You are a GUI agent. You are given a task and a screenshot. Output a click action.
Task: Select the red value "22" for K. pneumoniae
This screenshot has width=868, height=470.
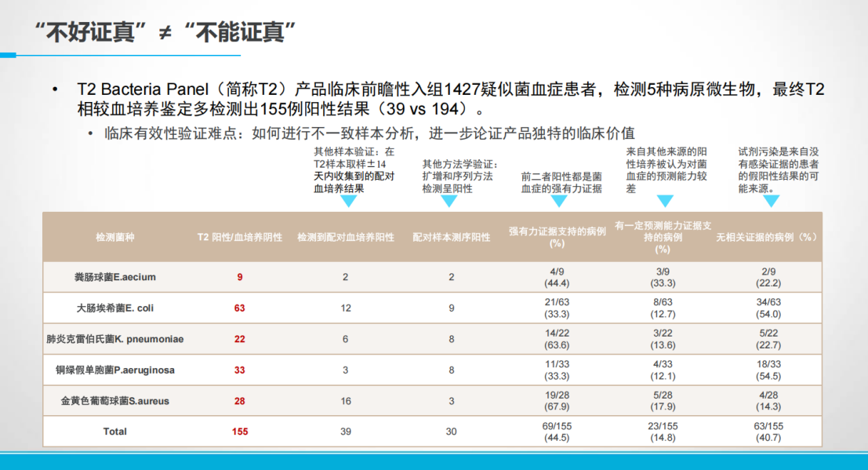point(240,339)
